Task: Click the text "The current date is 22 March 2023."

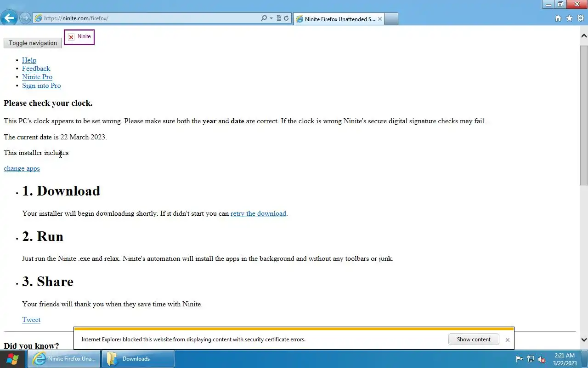Action: (55, 137)
